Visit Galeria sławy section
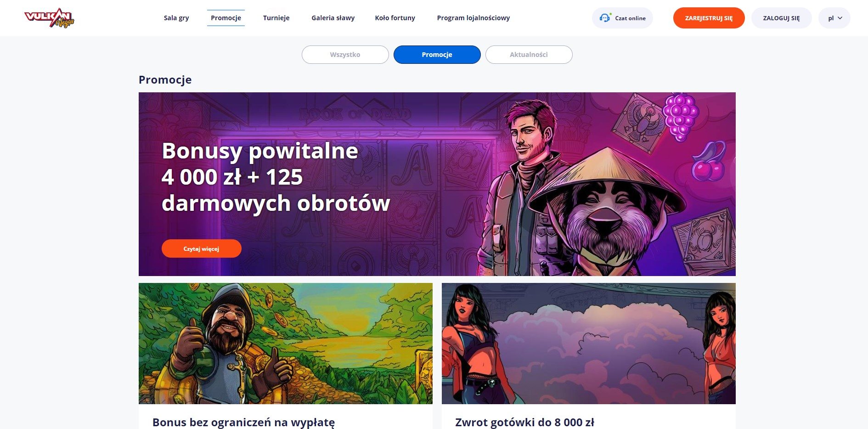 tap(333, 18)
